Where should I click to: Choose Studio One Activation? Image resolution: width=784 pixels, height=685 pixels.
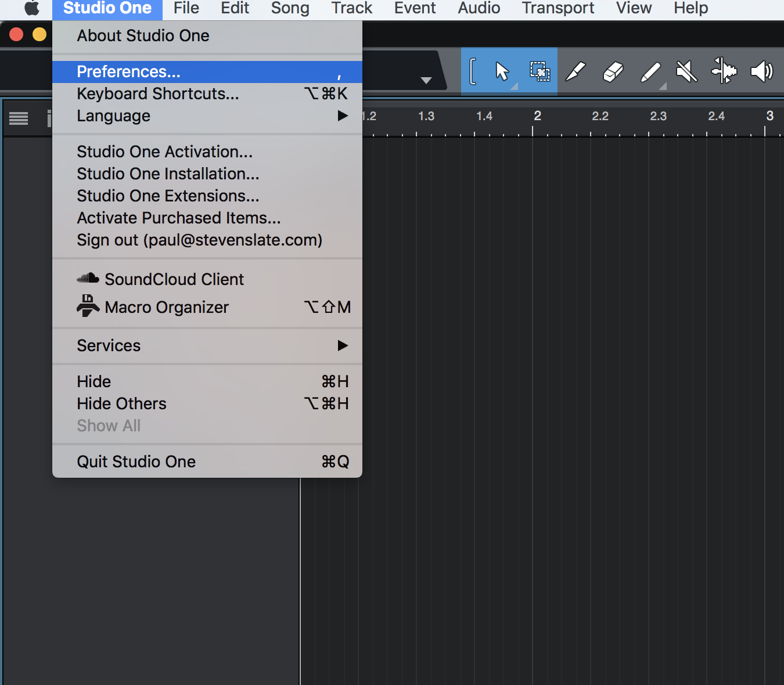[207, 152]
